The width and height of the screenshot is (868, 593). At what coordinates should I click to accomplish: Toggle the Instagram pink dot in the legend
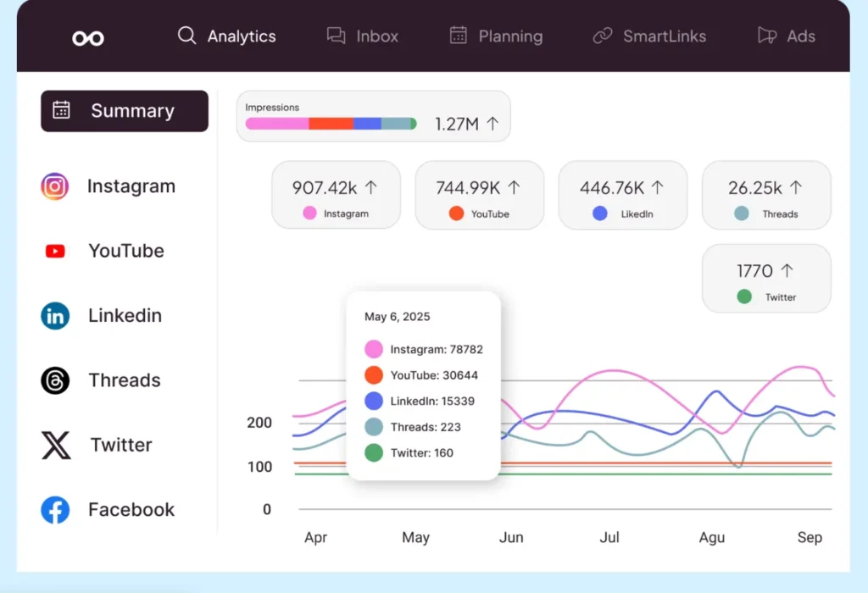click(x=373, y=349)
